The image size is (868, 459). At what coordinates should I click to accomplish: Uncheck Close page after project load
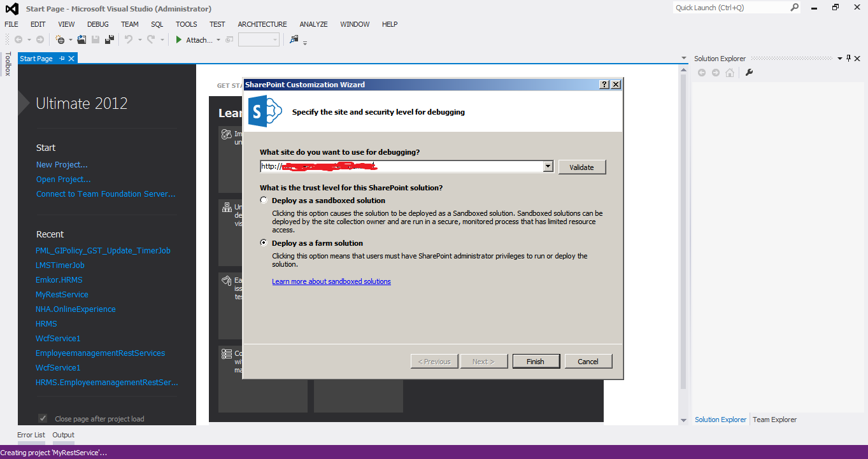[42, 418]
